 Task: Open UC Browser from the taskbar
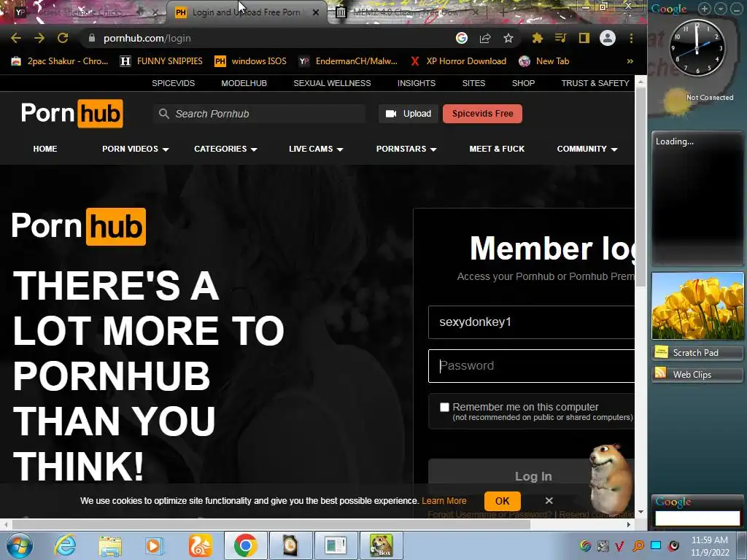pyautogui.click(x=200, y=545)
